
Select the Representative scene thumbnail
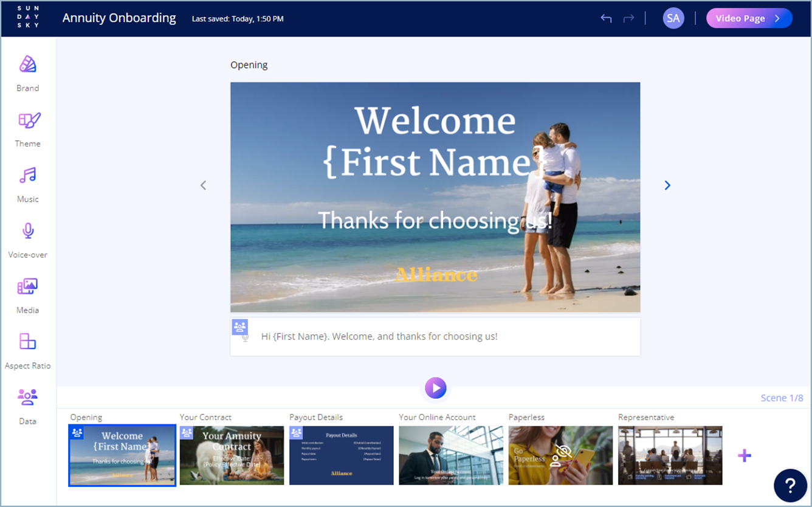[x=670, y=455]
